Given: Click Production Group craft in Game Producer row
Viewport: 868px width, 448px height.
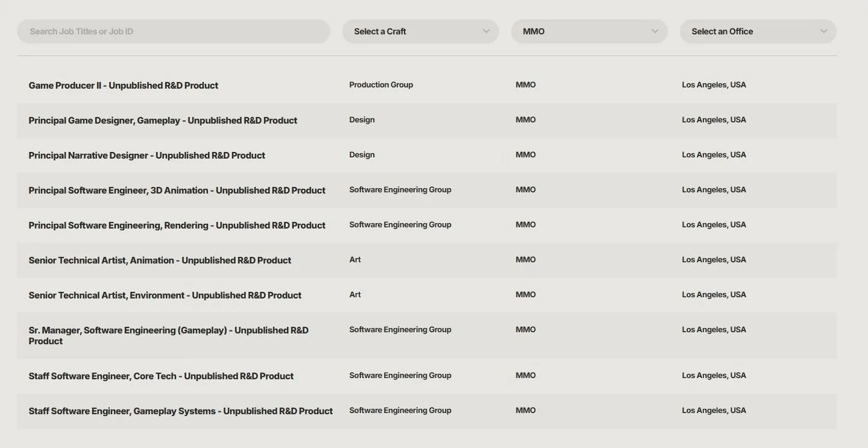Looking at the screenshot, I should click(x=381, y=85).
